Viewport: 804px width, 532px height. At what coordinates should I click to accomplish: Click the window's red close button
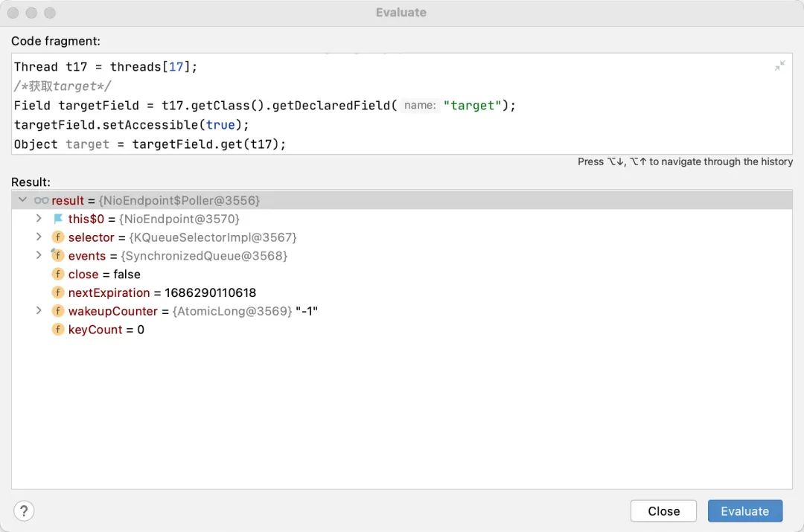tap(13, 13)
